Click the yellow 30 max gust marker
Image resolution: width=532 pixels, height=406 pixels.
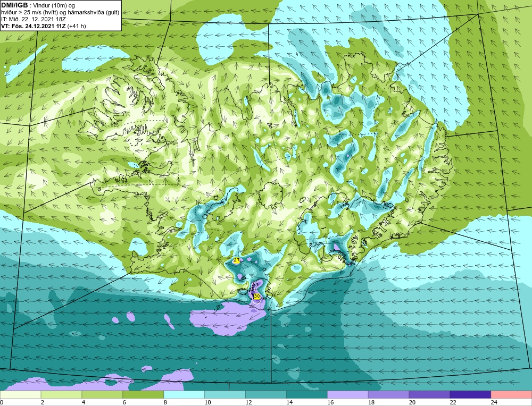coord(257,296)
